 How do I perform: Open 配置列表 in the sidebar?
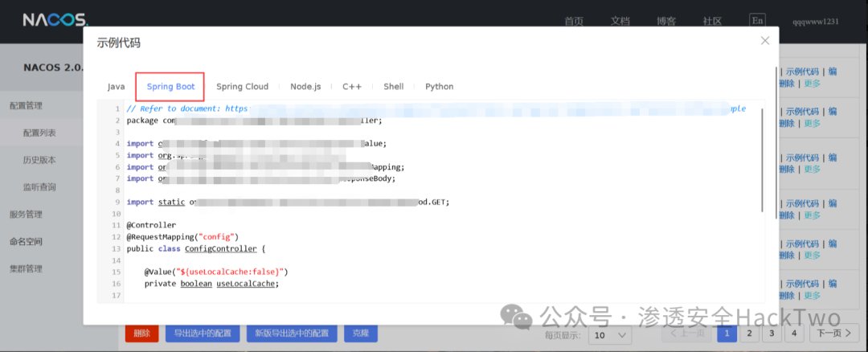coord(39,133)
